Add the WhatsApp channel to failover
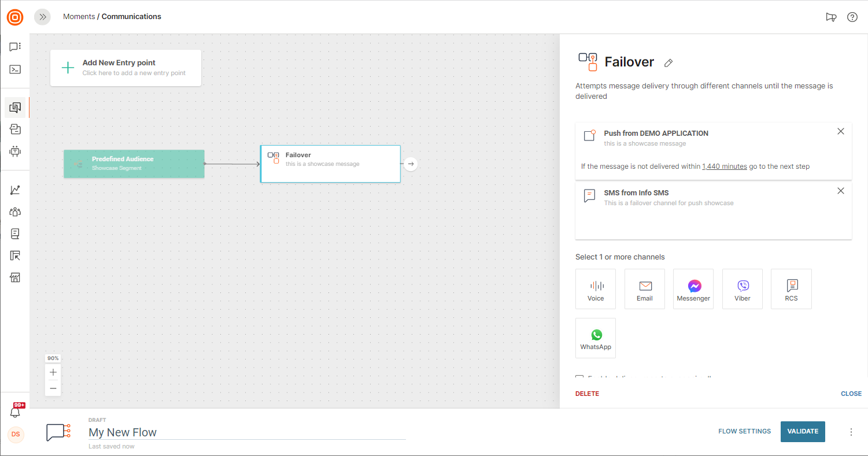The height and width of the screenshot is (456, 868). pyautogui.click(x=595, y=338)
